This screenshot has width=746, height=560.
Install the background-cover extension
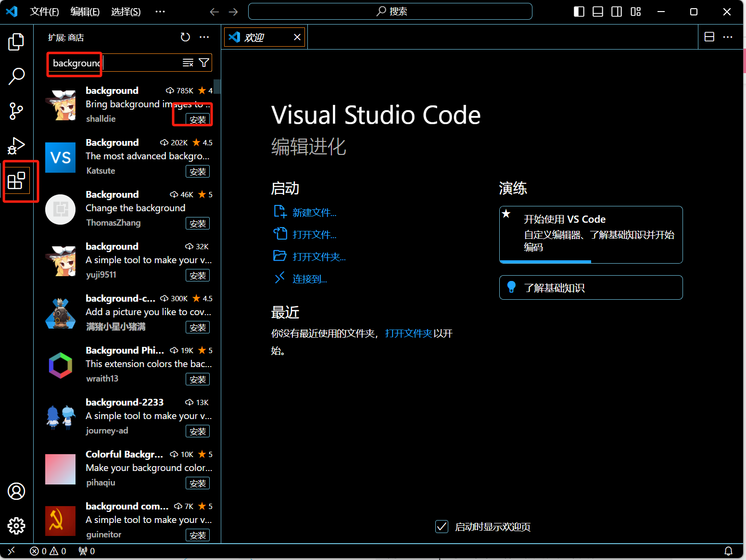click(198, 327)
